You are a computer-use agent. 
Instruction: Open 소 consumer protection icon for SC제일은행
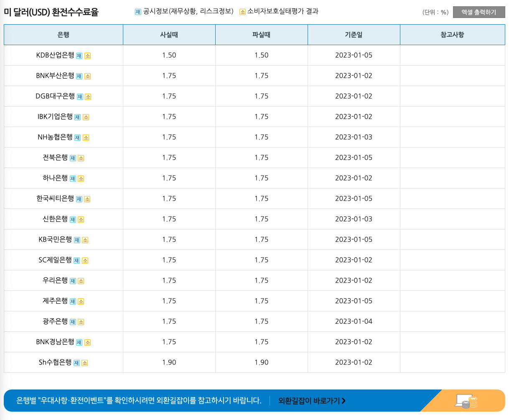(85, 260)
